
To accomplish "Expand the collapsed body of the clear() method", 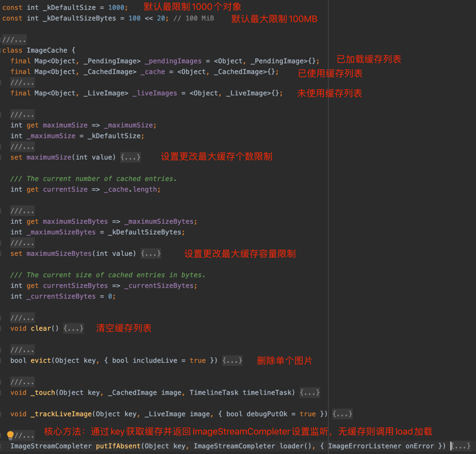I will (x=73, y=328).
